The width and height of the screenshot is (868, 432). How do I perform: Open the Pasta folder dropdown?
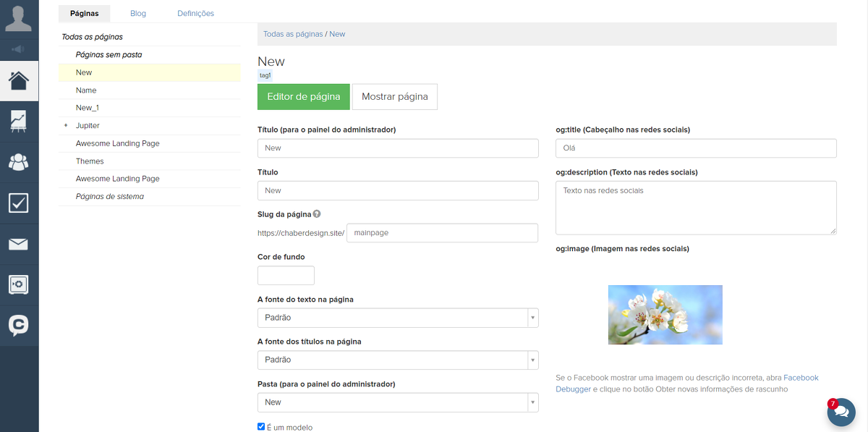[398, 402]
